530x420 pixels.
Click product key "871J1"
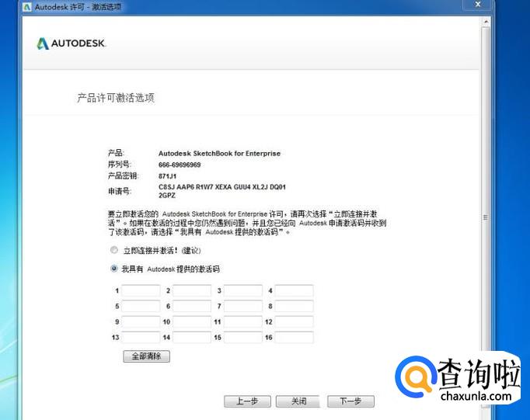[x=167, y=176]
